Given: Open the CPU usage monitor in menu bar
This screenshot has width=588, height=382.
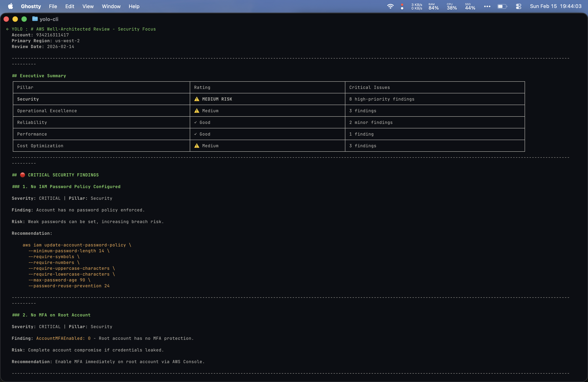Looking at the screenshot, I should (x=452, y=6).
